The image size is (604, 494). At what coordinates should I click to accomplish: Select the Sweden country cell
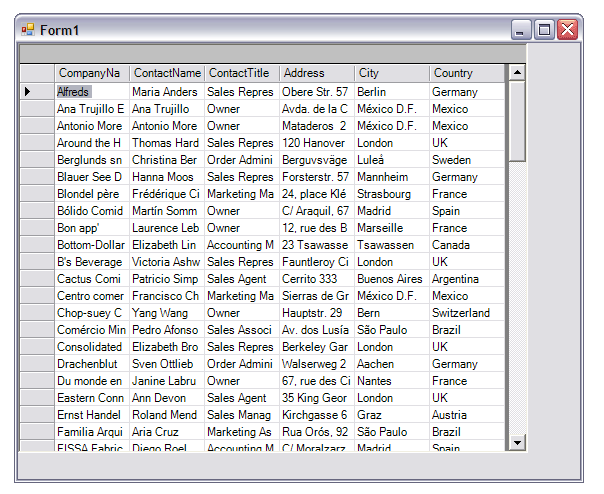pyautogui.click(x=466, y=160)
